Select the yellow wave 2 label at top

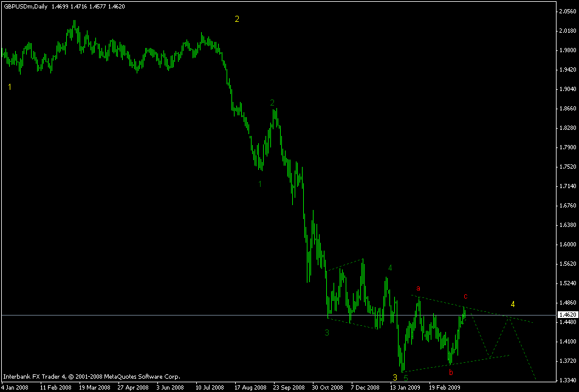[237, 18]
